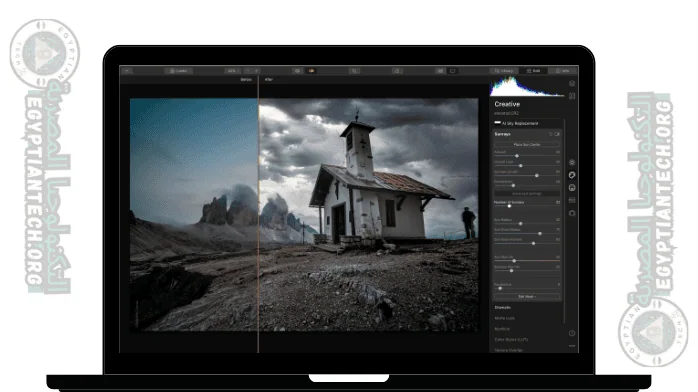The height and width of the screenshot is (392, 698).
Task: Click the zoom in plus button
Action: 256,71
